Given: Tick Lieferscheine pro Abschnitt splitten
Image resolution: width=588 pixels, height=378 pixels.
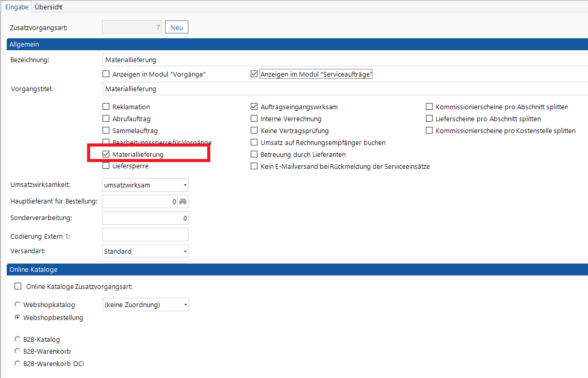Looking at the screenshot, I should [429, 119].
